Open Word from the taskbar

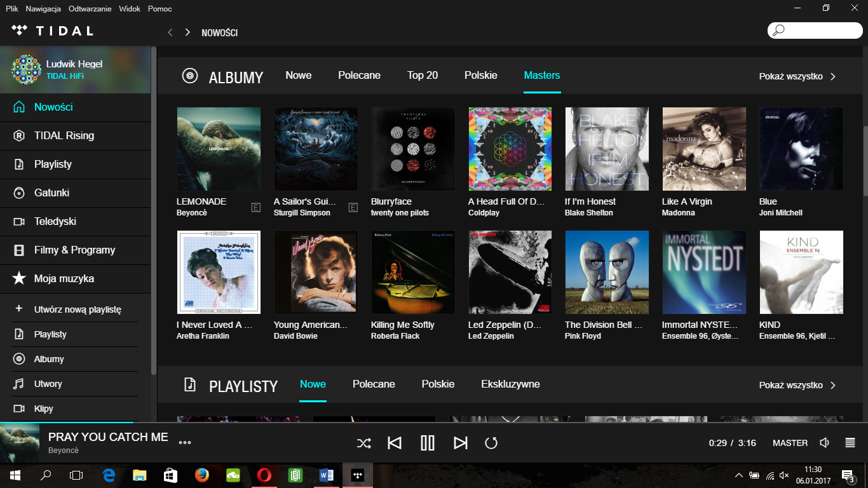327,475
